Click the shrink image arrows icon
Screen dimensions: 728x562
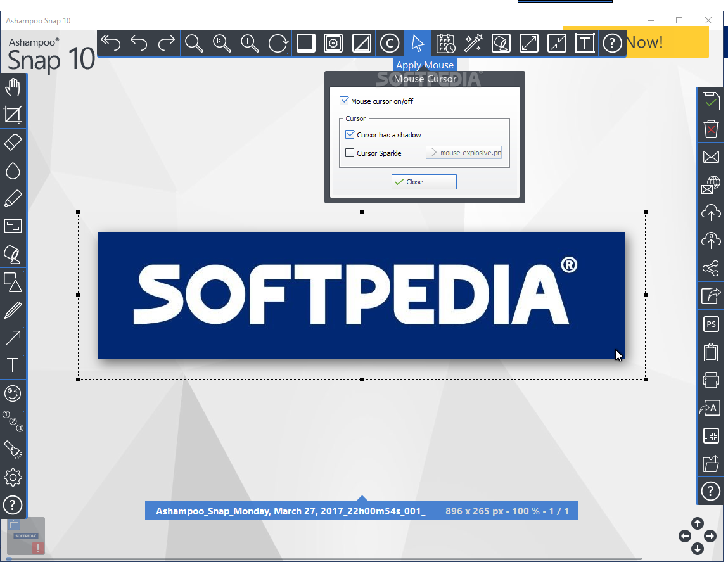pyautogui.click(x=557, y=43)
